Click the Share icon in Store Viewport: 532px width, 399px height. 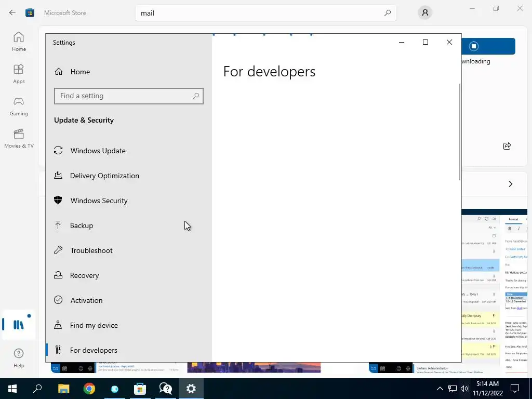tap(507, 146)
